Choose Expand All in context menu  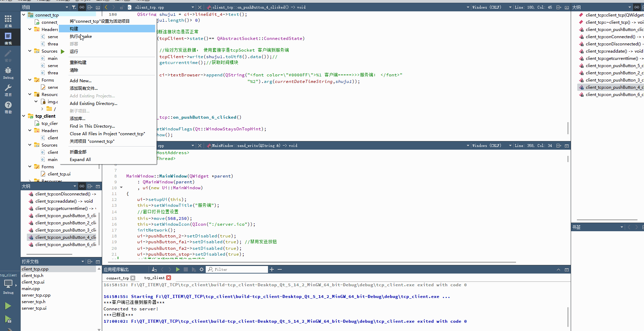107,160
